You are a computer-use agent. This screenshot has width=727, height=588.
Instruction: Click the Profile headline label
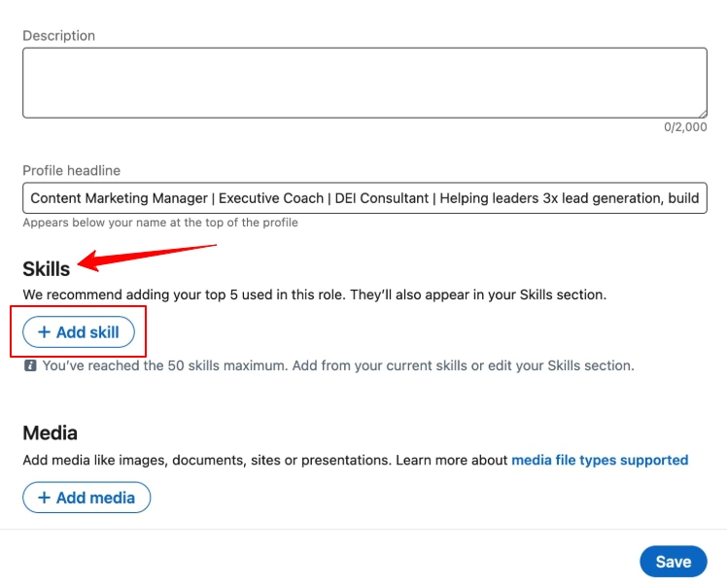click(72, 171)
